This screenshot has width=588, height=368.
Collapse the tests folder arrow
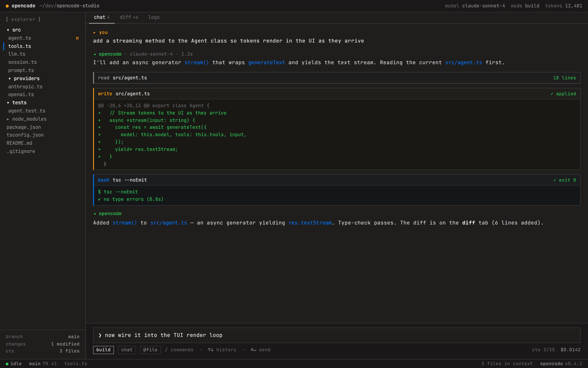click(8, 103)
